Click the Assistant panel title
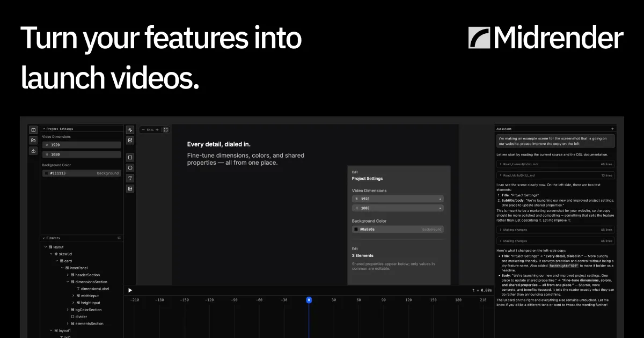The image size is (644, 338). click(x=504, y=129)
